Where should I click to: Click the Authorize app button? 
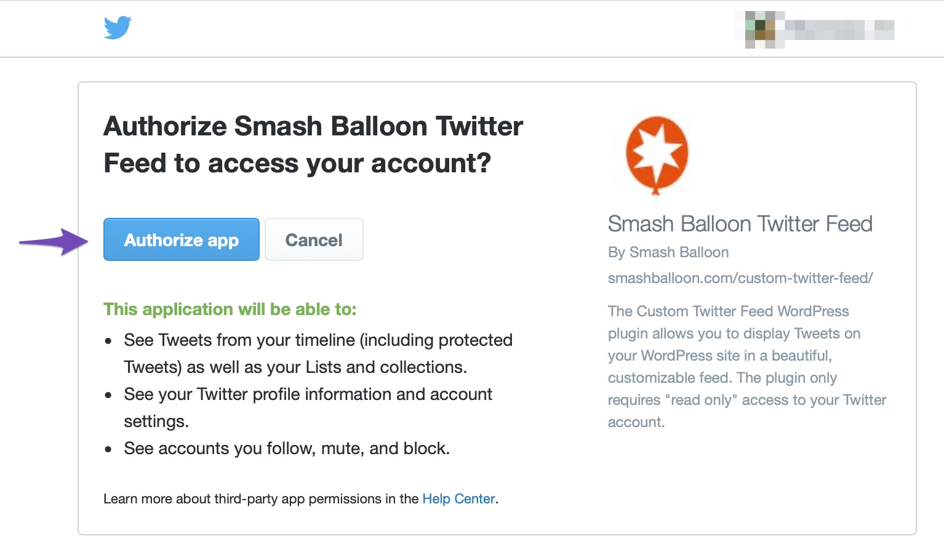[182, 239]
